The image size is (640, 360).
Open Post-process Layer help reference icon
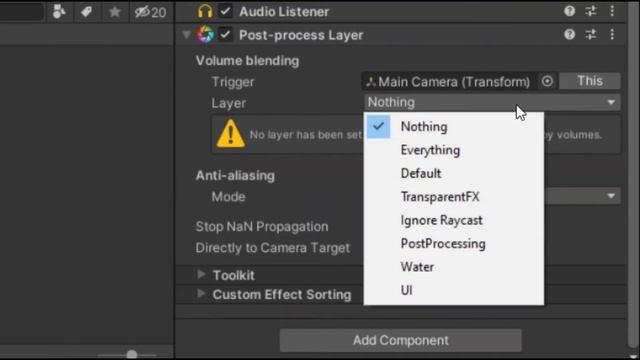tap(569, 34)
